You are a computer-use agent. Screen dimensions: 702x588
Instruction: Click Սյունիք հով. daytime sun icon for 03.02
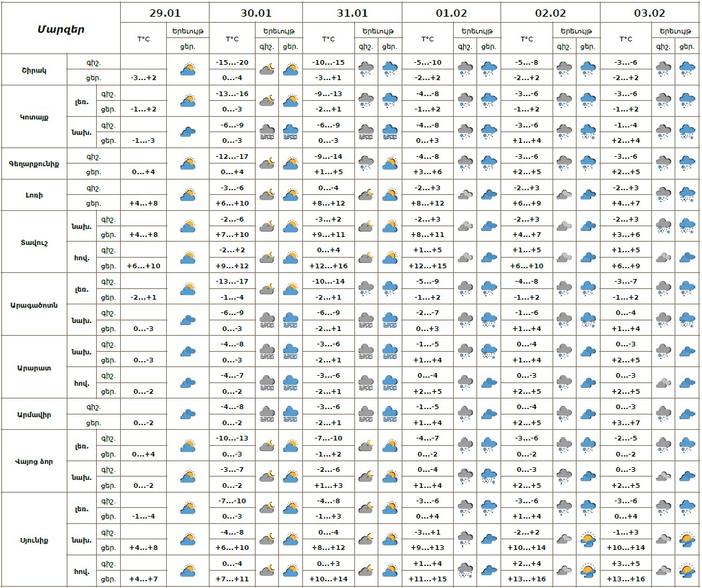pyautogui.click(x=687, y=571)
